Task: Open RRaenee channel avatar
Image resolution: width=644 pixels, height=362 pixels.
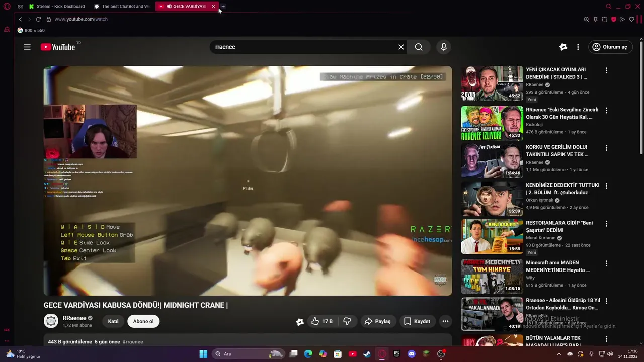Action: (x=51, y=321)
